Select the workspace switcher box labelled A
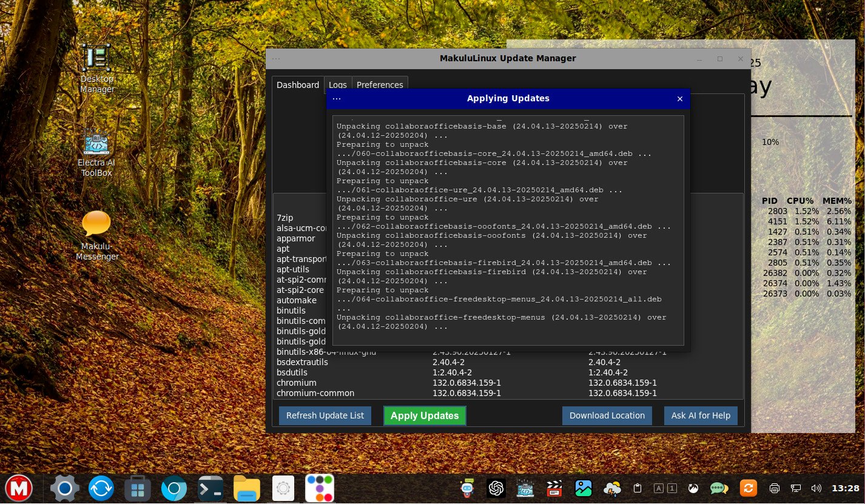The width and height of the screenshot is (865, 504). tap(659, 488)
